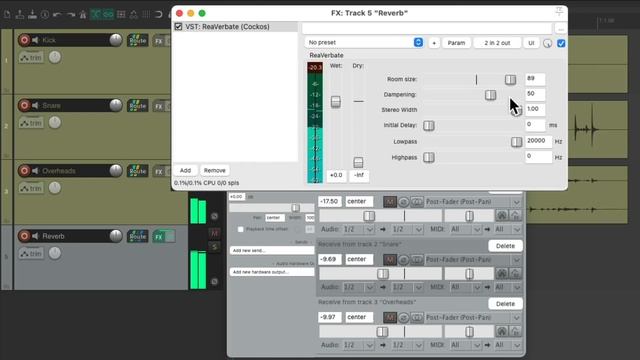Click the Remove button in the FX window
This screenshot has height=360, width=640.
215,170
